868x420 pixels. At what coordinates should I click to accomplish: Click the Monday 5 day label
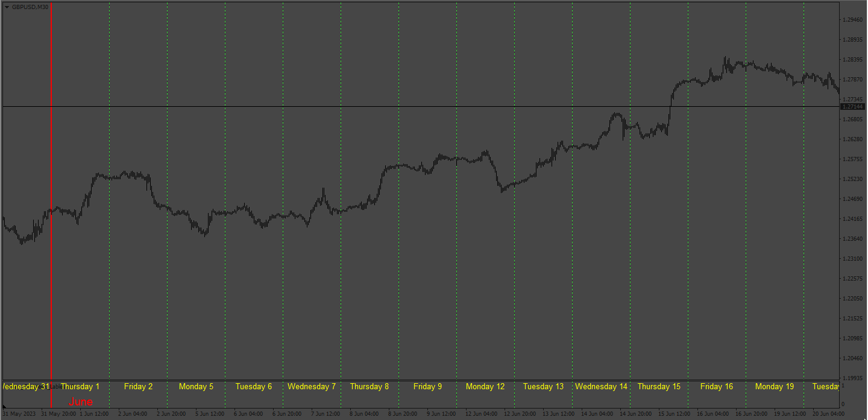[196, 386]
